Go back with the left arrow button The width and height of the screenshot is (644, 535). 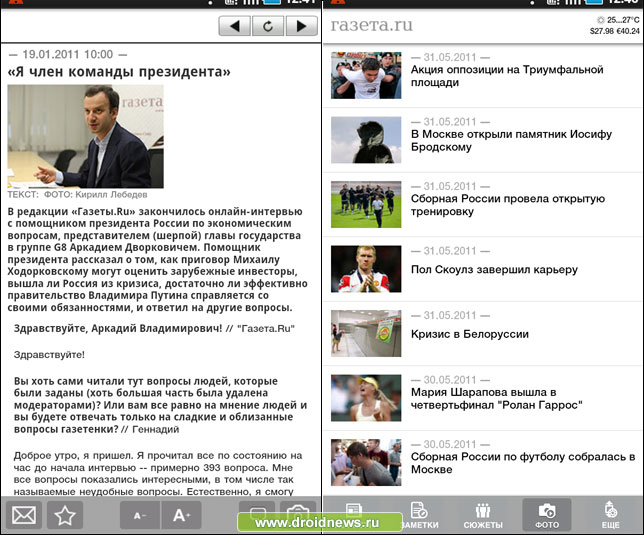click(235, 26)
